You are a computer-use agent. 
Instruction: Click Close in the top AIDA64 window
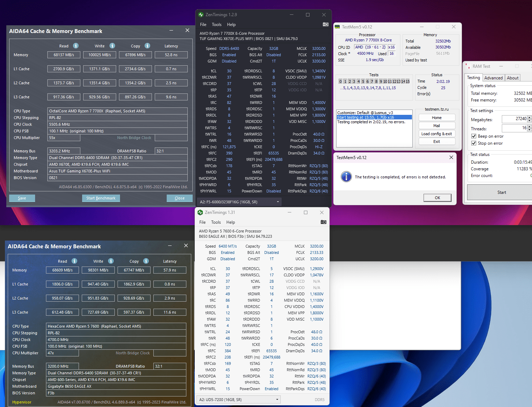pos(179,198)
